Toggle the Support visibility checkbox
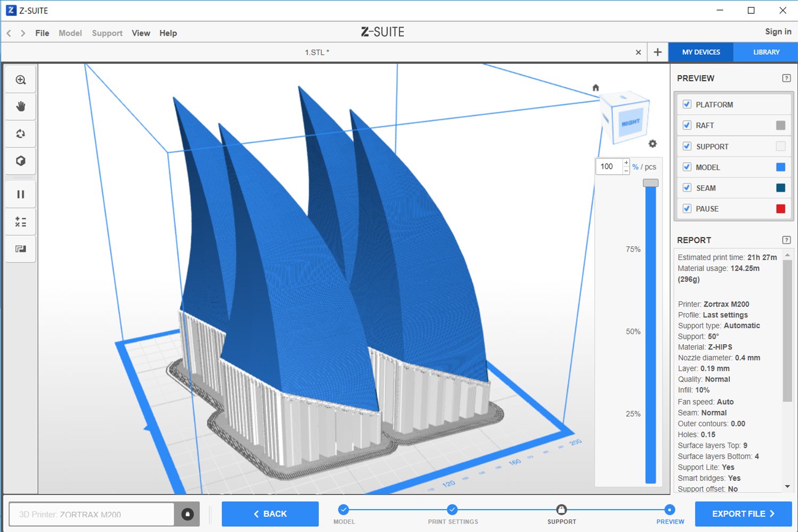 [x=687, y=146]
